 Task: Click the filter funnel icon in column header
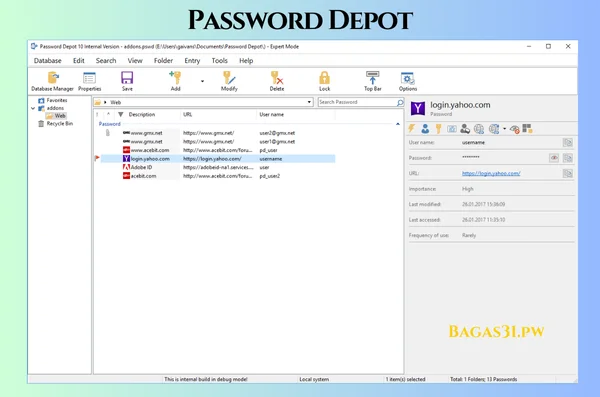[121, 114]
